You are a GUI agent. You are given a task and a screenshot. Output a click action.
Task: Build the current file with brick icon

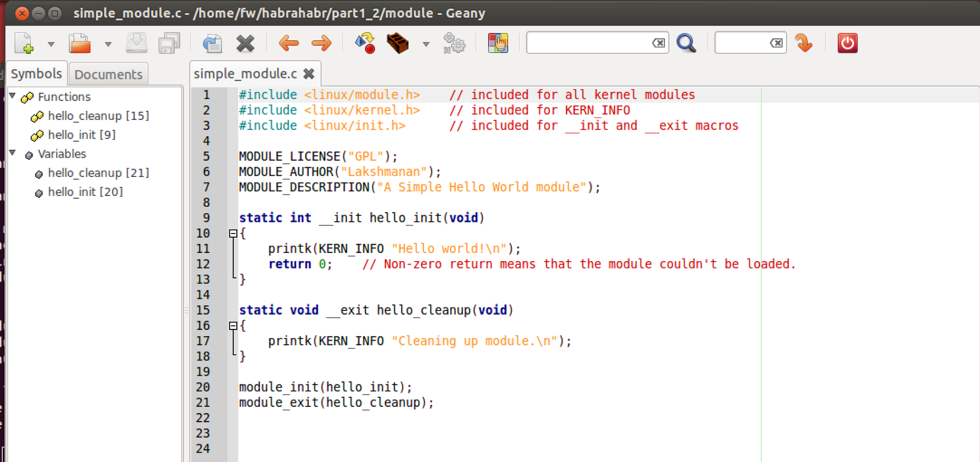coord(398,43)
